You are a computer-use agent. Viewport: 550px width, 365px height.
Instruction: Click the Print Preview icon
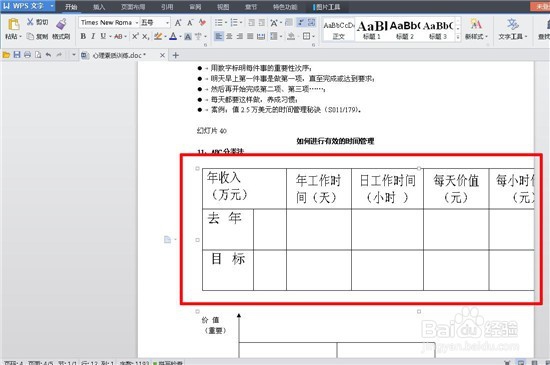point(38,55)
